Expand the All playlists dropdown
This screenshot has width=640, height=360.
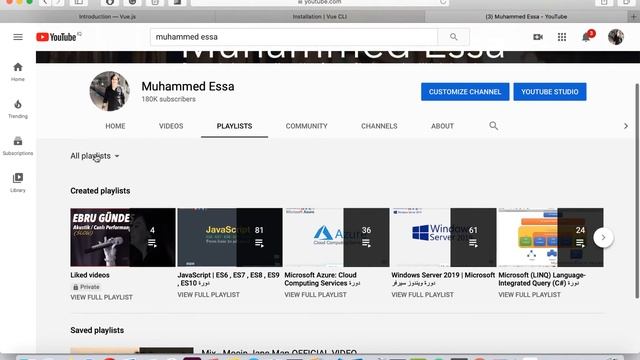pyautogui.click(x=95, y=156)
